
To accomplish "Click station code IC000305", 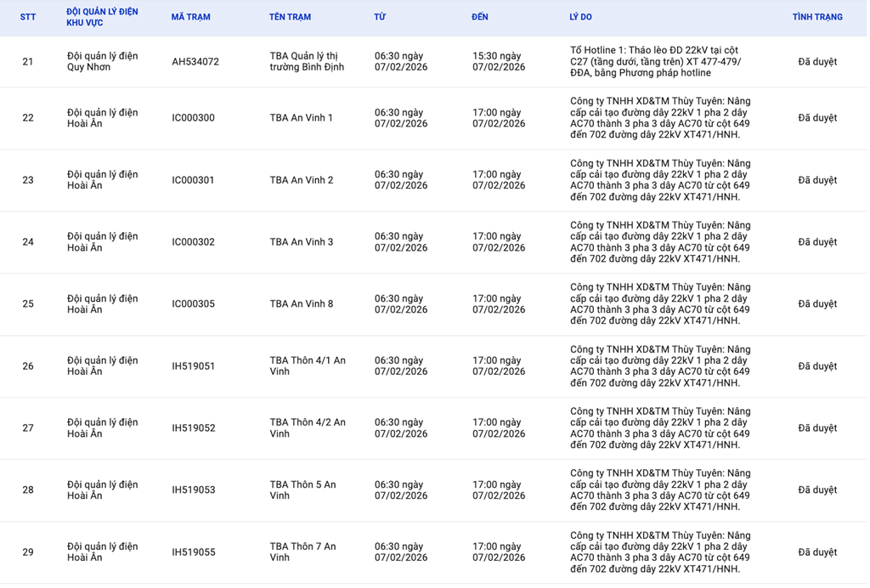I will pyautogui.click(x=193, y=304).
